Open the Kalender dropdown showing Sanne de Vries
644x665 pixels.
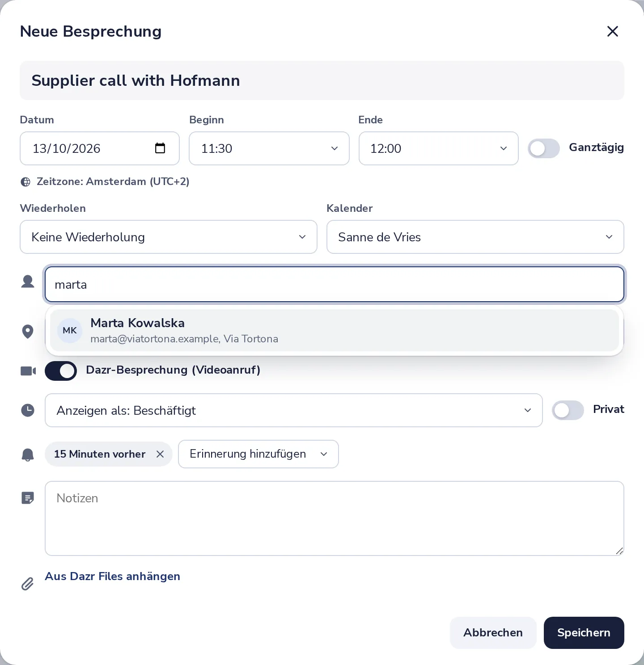tap(475, 237)
